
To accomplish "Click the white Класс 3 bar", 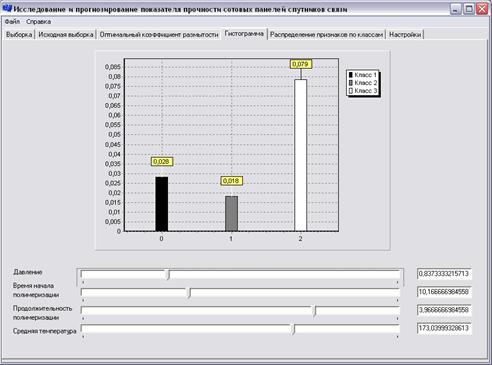I will tap(301, 155).
